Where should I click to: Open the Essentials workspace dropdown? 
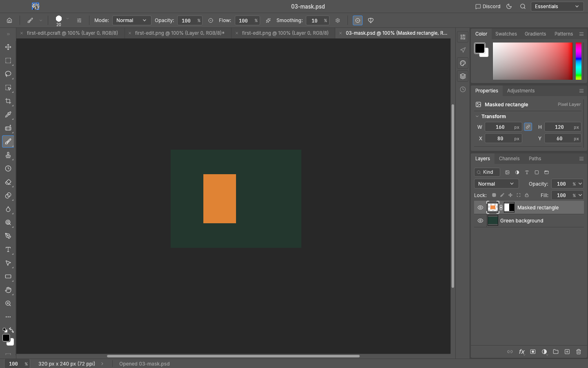coord(557,7)
